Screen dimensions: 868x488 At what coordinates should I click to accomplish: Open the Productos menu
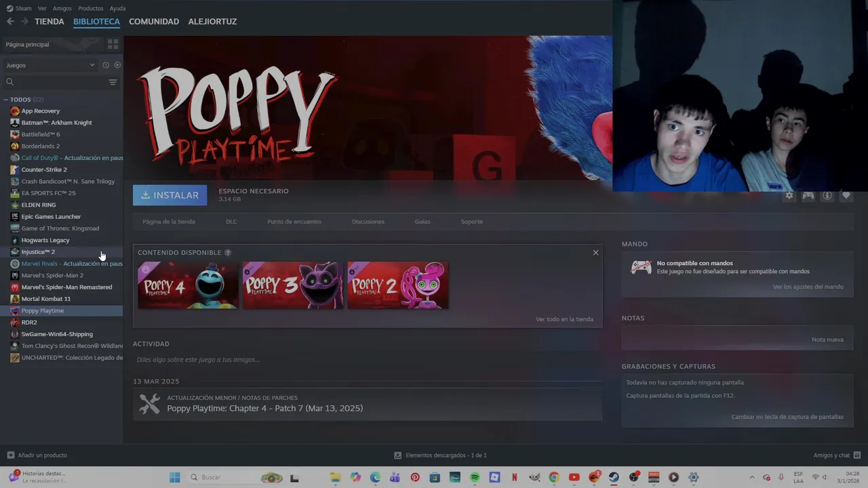(90, 8)
